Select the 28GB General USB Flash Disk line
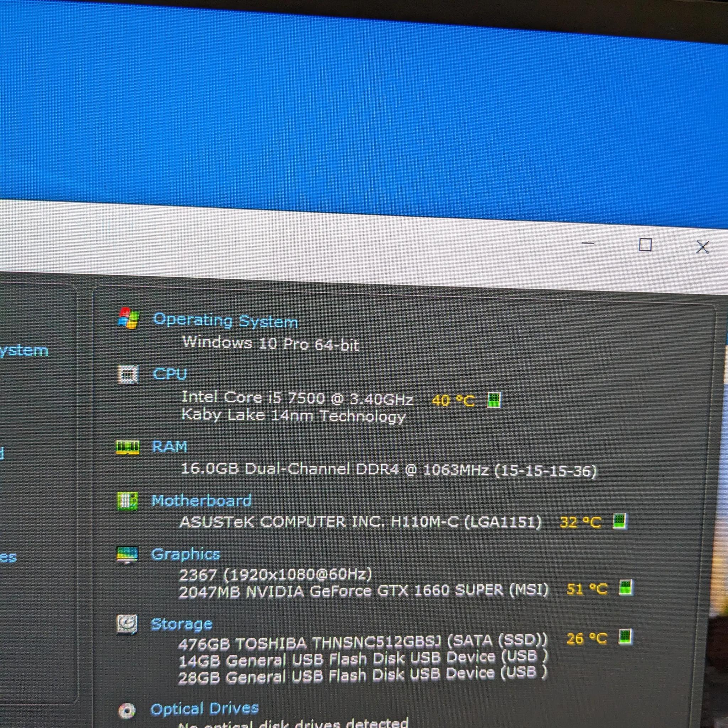 pyautogui.click(x=362, y=675)
